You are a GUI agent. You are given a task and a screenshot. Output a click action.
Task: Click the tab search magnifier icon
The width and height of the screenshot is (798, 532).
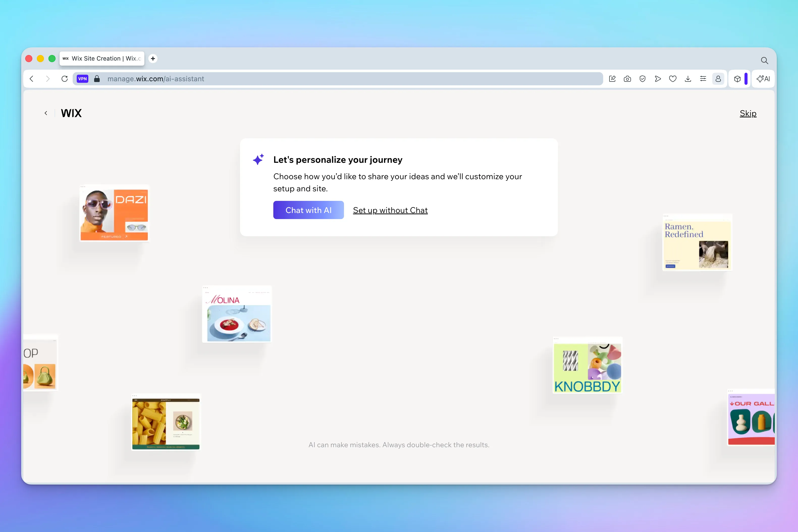click(x=764, y=60)
